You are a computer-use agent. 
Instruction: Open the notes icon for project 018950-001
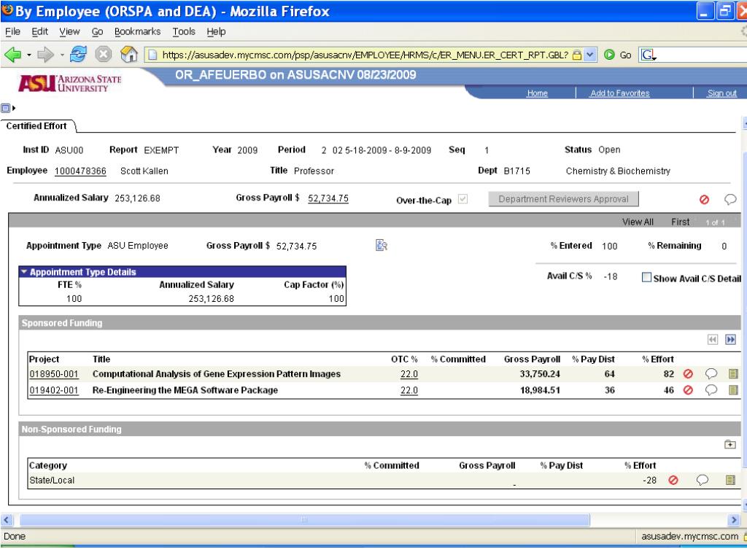coord(733,374)
